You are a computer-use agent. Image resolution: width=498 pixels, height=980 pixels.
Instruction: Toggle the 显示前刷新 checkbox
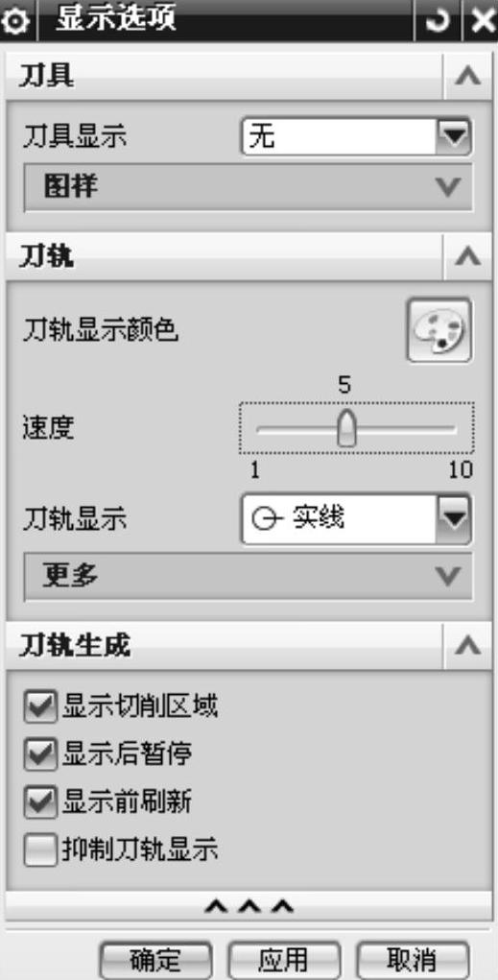(41, 802)
